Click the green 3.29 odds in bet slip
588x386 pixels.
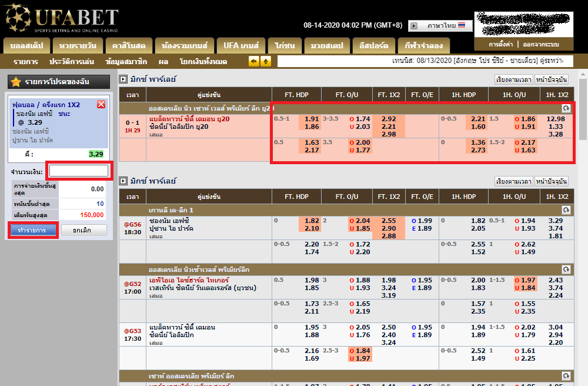tap(96, 154)
